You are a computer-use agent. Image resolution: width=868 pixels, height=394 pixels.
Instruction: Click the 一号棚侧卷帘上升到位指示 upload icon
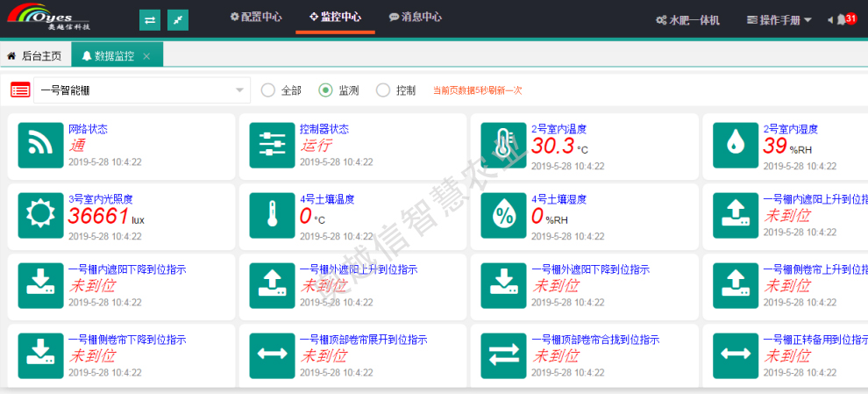736,286
